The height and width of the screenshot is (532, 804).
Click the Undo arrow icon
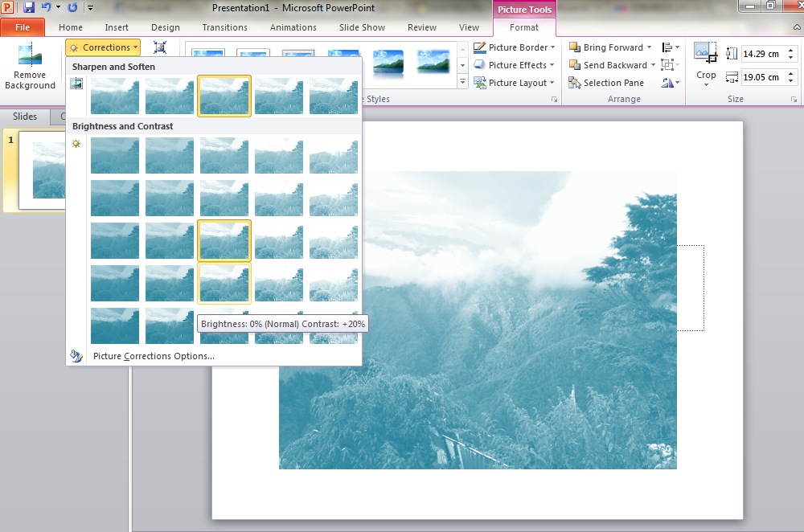coord(46,7)
